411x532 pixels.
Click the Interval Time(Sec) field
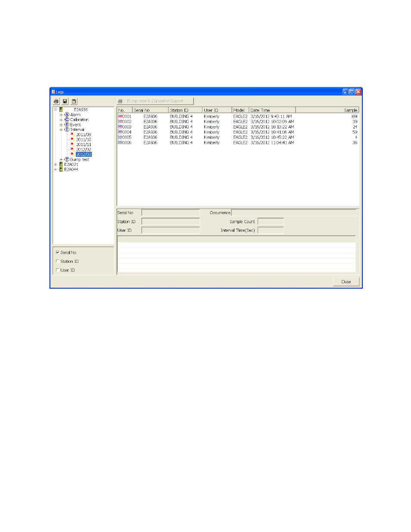pos(271,230)
